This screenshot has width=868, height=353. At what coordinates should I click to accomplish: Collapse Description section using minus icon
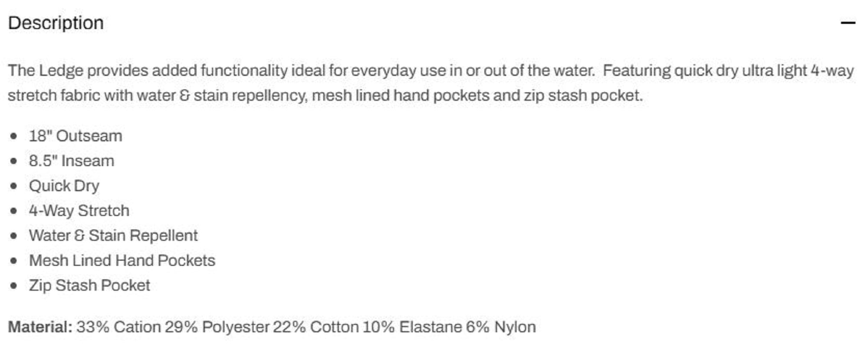pos(848,23)
